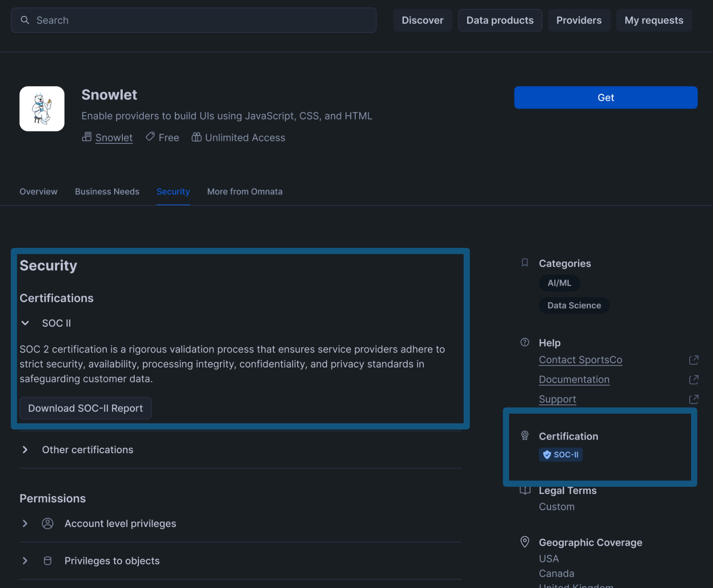713x588 pixels.
Task: Click the external link icon next to Documentation
Action: point(694,379)
